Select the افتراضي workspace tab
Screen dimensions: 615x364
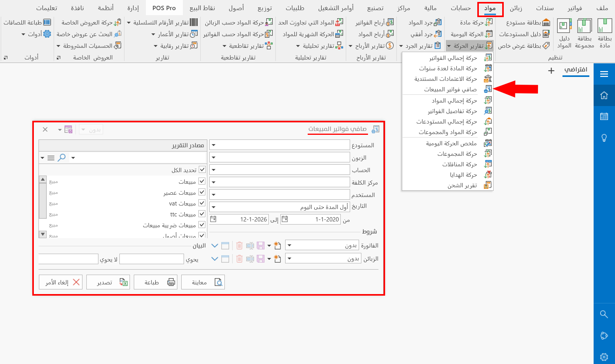click(576, 70)
